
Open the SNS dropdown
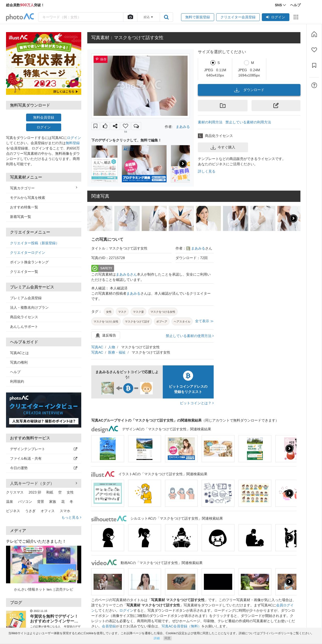point(280,5)
